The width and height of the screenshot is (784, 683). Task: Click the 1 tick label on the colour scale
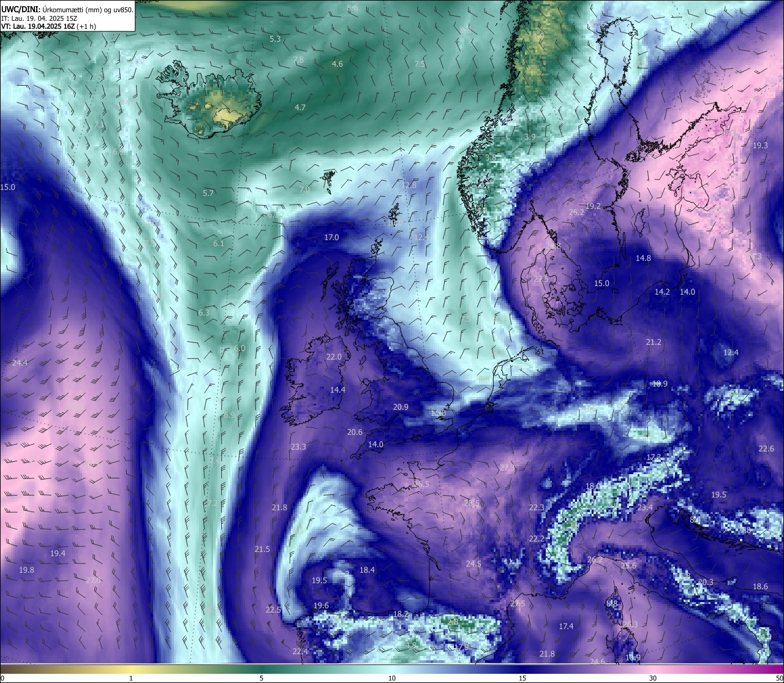tap(131, 677)
